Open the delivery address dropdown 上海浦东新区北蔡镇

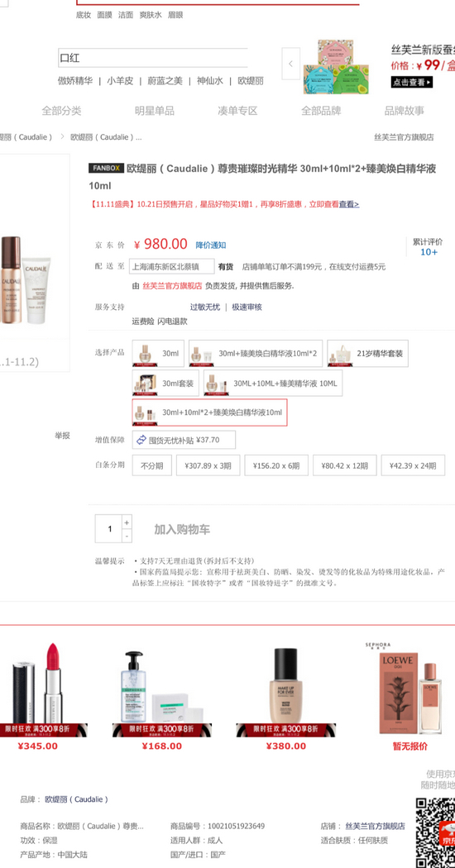172,266
